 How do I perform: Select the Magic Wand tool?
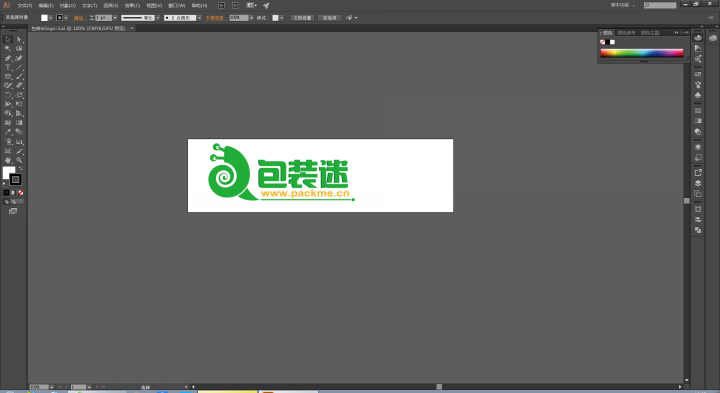pos(8,49)
